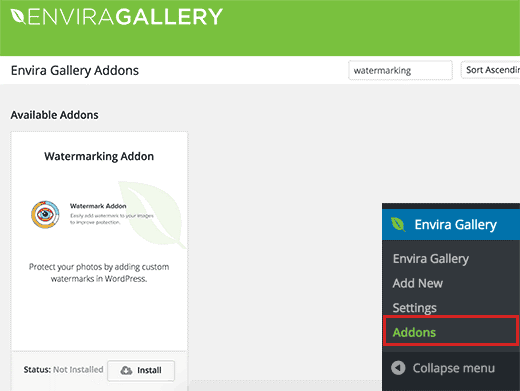520x391 pixels.
Task: Open Envira Gallery submenu entry
Action: (431, 258)
